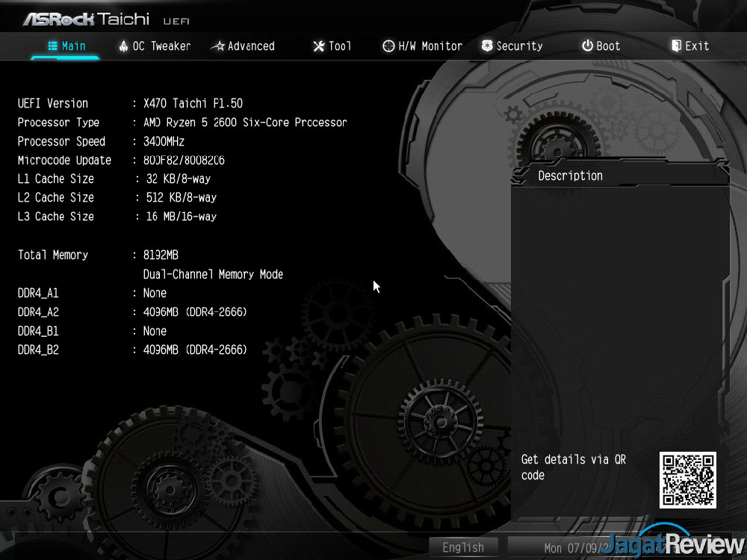
Task: Click the date and time display
Action: click(x=568, y=547)
